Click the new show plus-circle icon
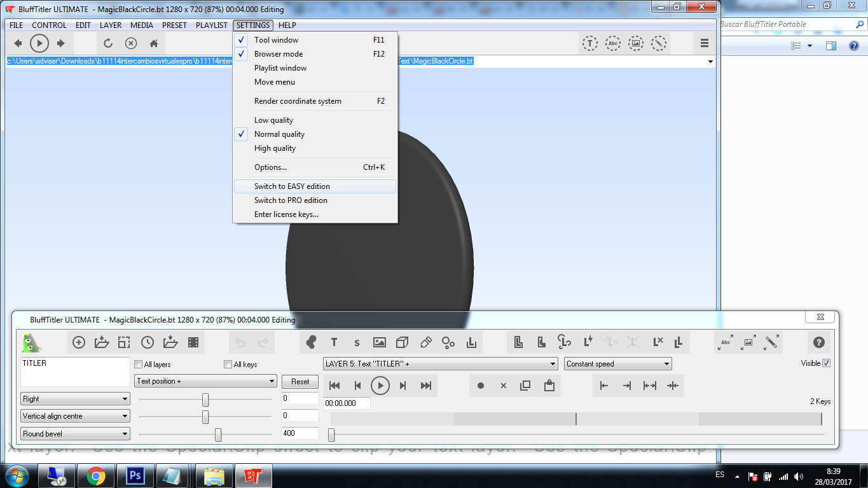868x488 pixels. point(79,342)
